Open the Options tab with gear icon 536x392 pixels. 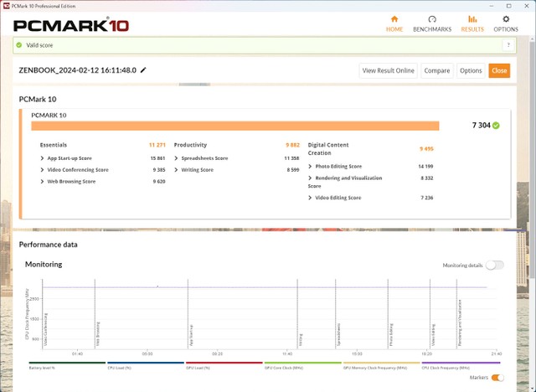pos(506,24)
